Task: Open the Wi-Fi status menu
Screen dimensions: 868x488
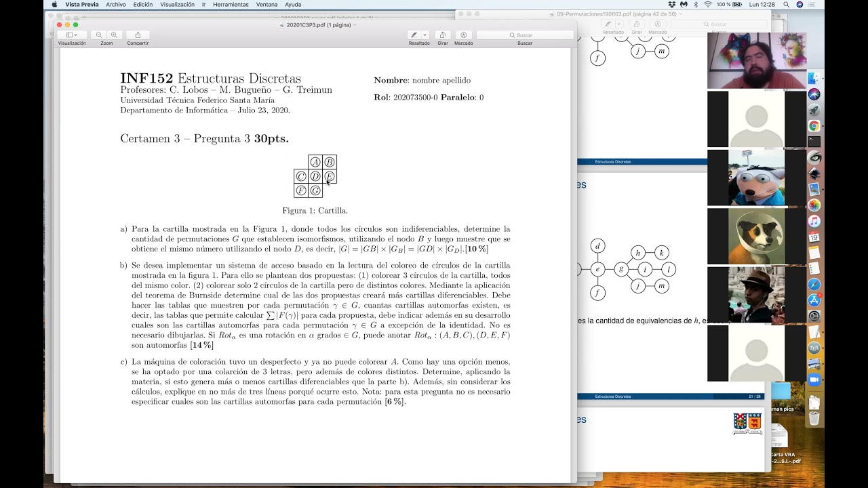Action: pos(708,4)
